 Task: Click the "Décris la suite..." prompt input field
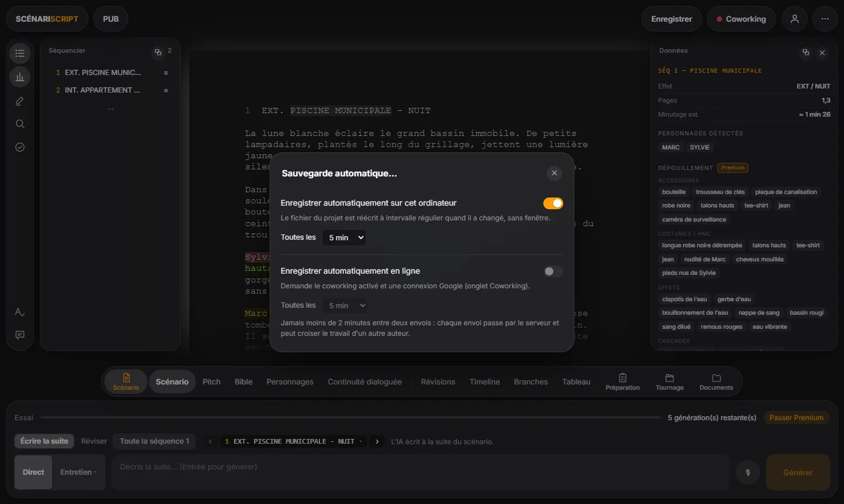[x=420, y=472]
